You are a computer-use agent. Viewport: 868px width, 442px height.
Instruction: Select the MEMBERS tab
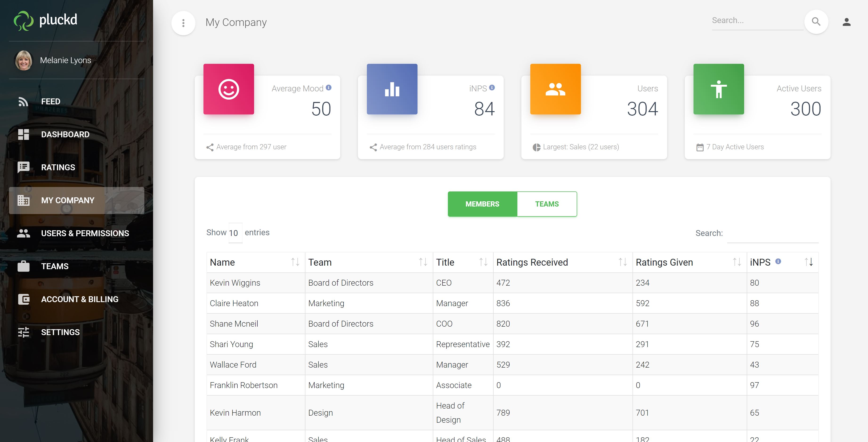[483, 204]
